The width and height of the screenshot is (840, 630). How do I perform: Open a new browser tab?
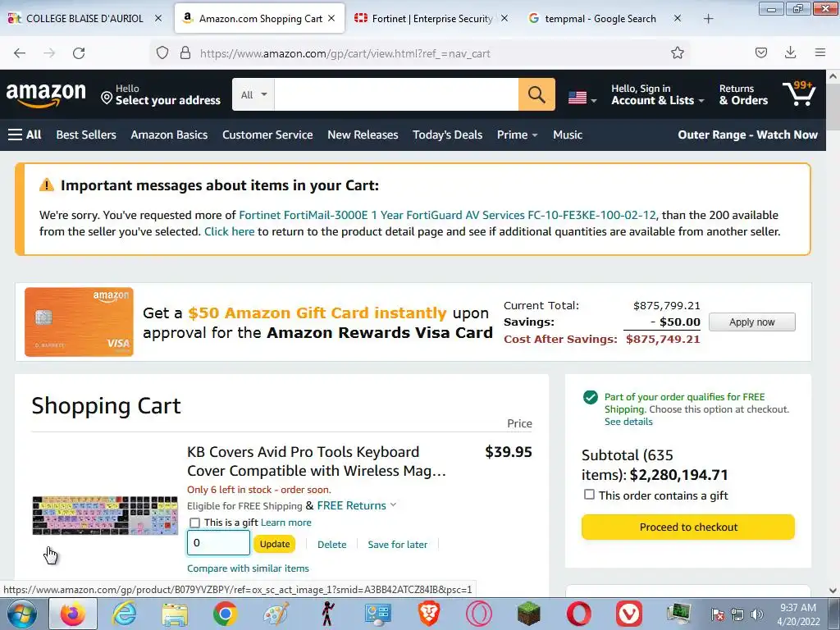[x=708, y=19]
